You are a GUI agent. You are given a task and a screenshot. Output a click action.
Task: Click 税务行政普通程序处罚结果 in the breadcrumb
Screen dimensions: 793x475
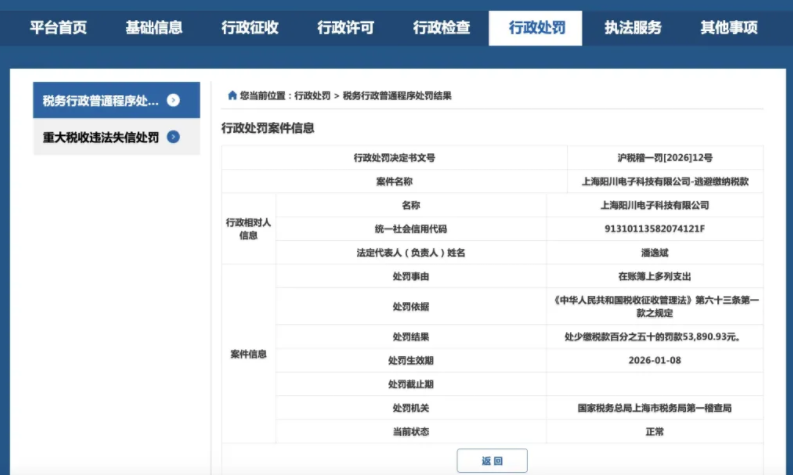(x=397, y=96)
